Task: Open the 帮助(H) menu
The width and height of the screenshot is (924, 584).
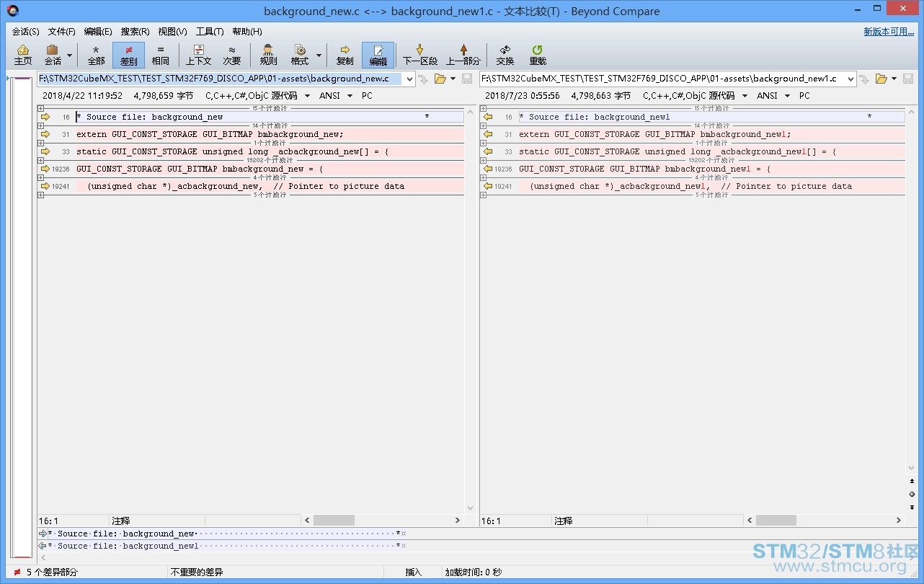Action: pos(247,32)
